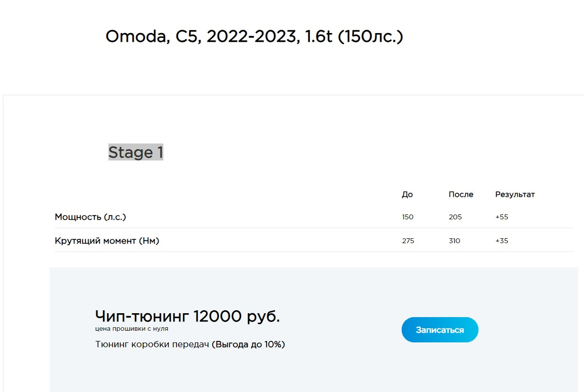The image size is (584, 392).
Task: Click the После column header
Action: [x=460, y=195]
